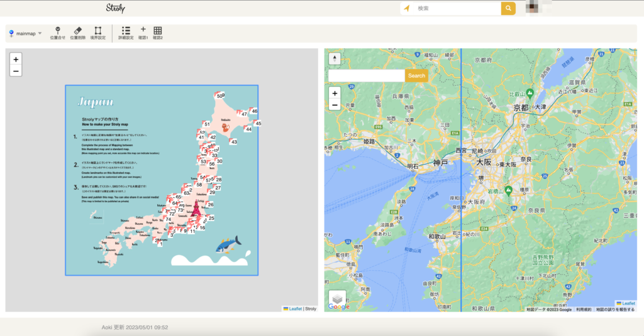Select map pin number 25

tap(211, 218)
